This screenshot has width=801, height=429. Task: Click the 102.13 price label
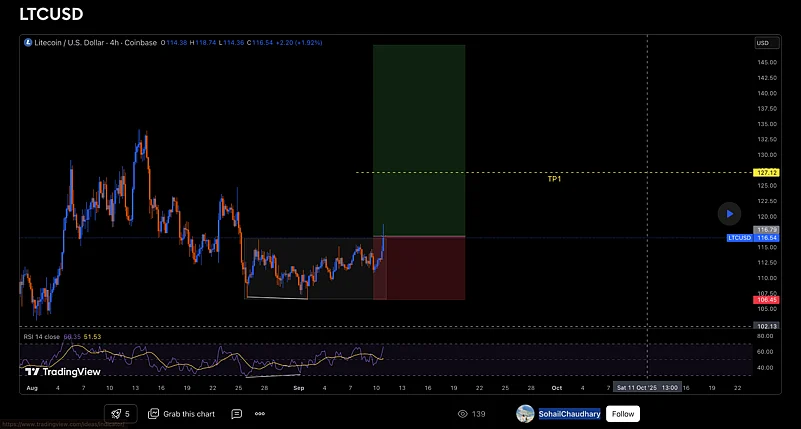pyautogui.click(x=766, y=326)
